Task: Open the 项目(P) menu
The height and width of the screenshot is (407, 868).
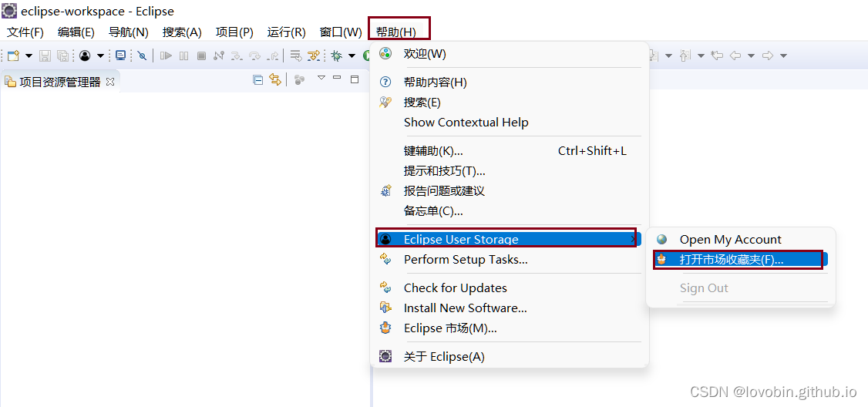Action: coord(234,32)
